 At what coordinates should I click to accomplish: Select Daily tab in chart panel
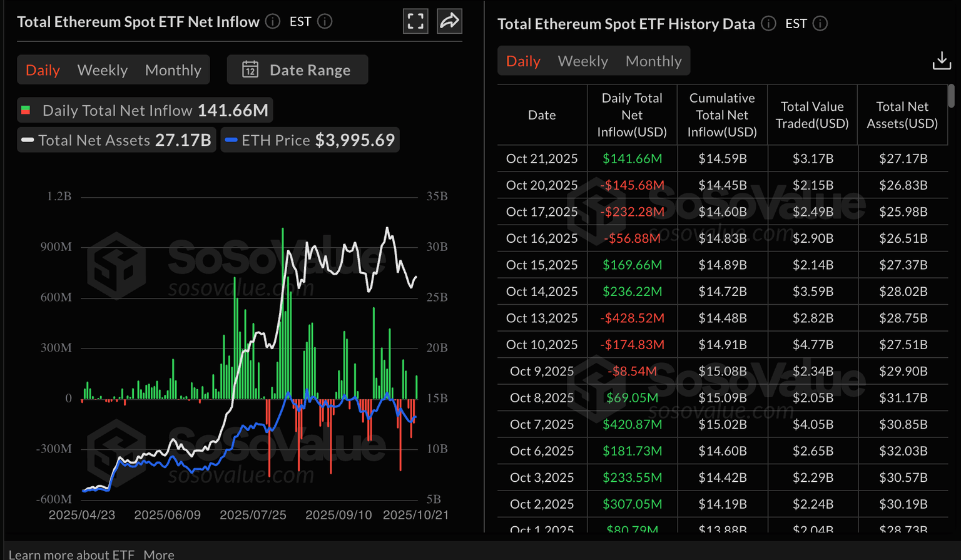[x=43, y=70]
